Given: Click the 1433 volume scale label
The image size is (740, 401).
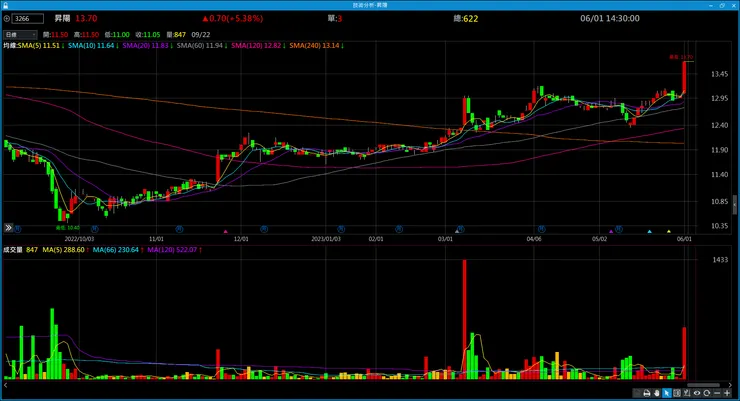Looking at the screenshot, I should pos(720,259).
